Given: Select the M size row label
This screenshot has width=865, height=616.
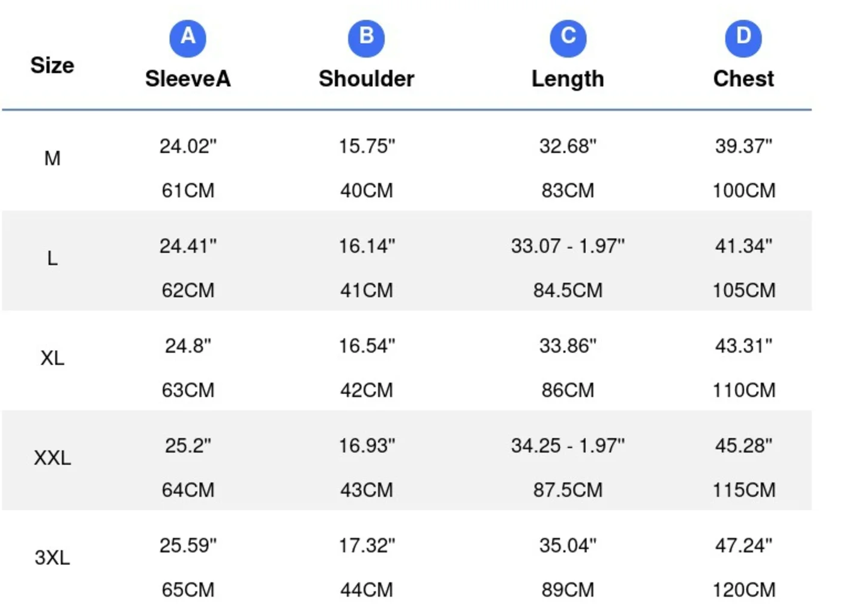Looking at the screenshot, I should [x=52, y=158].
